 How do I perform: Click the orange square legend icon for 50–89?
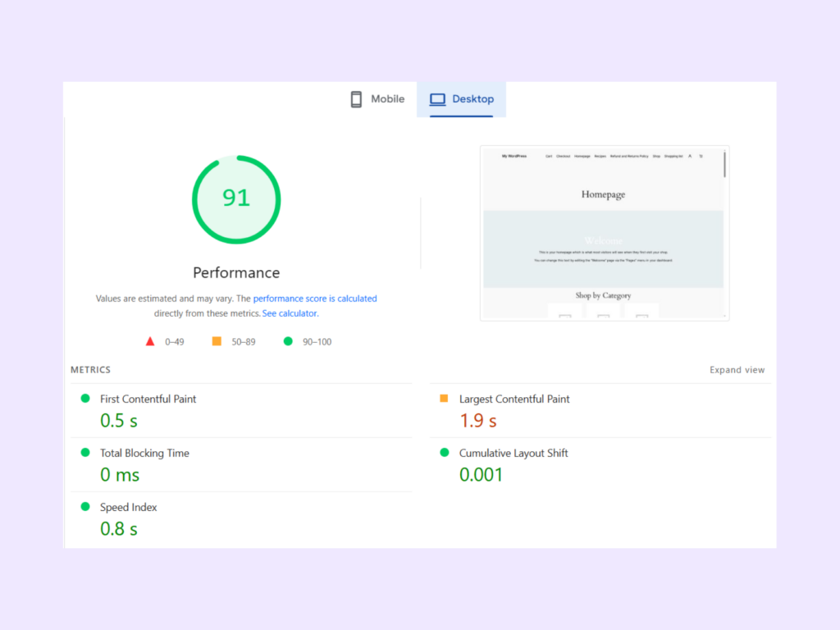[217, 341]
